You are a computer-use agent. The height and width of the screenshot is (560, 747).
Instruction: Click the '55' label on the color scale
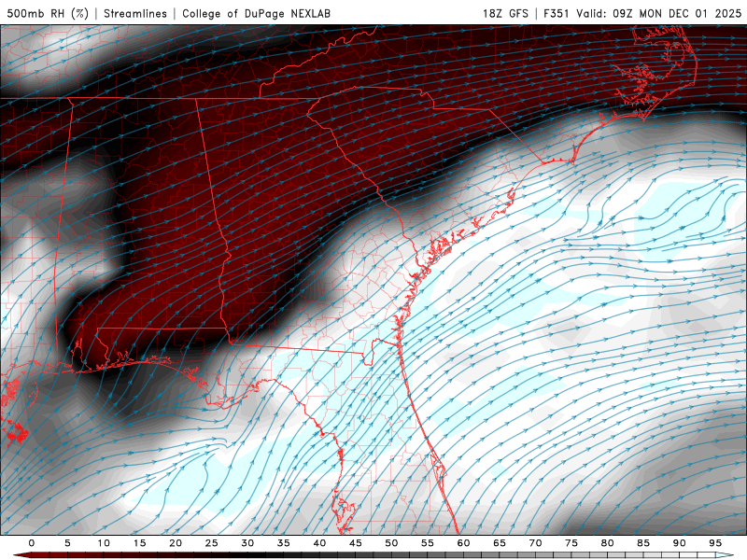pos(428,543)
